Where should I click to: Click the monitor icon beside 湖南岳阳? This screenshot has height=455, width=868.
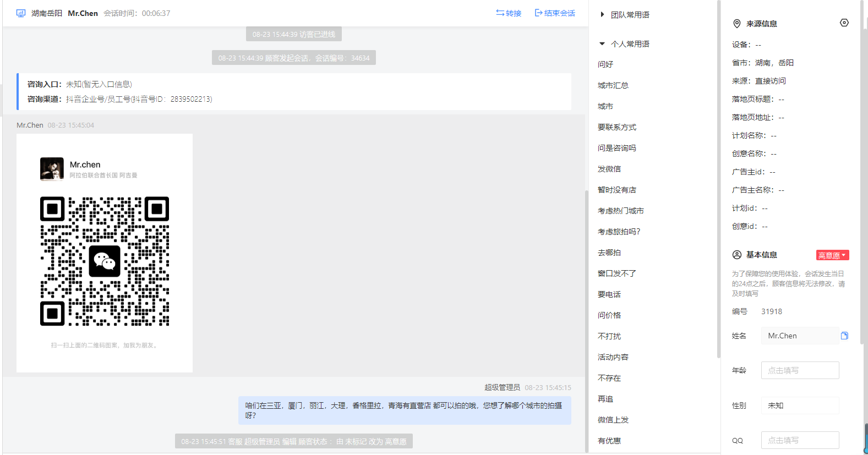(x=21, y=13)
